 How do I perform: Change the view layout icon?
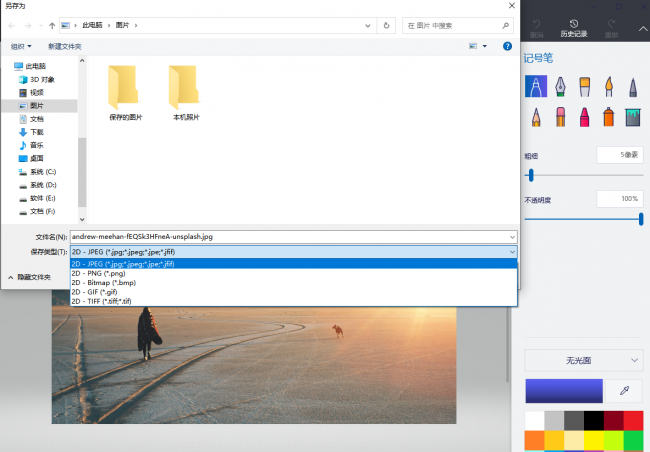[x=473, y=46]
